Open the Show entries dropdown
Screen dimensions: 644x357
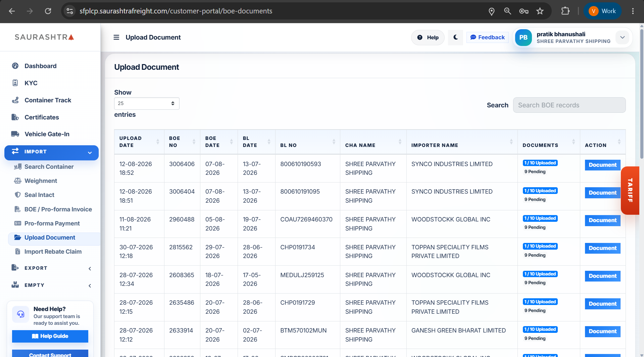[147, 103]
